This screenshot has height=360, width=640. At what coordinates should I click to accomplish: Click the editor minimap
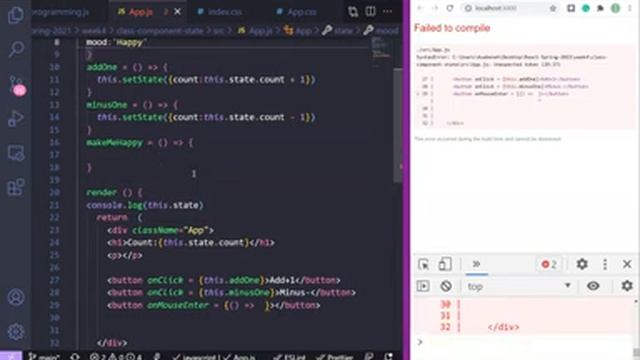coord(381,51)
